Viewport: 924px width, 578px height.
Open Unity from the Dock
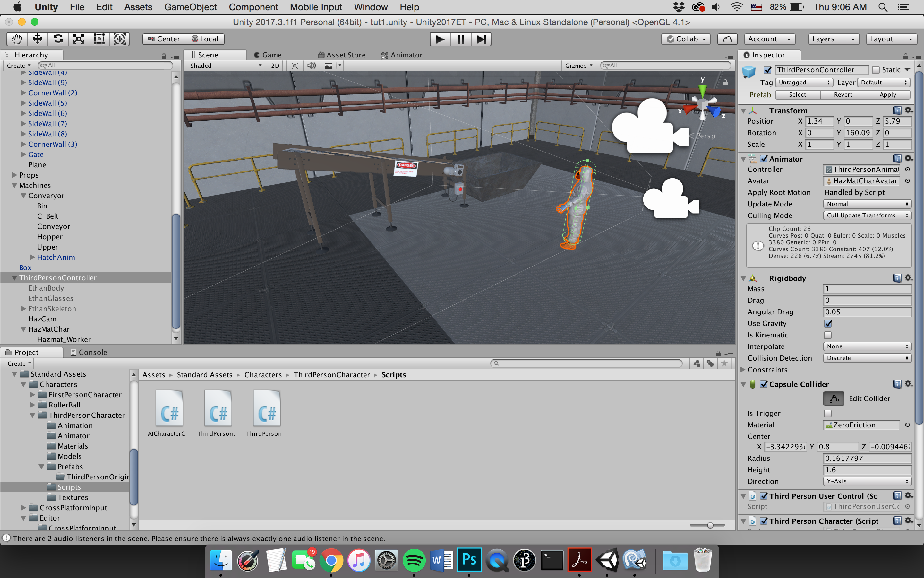tap(607, 561)
